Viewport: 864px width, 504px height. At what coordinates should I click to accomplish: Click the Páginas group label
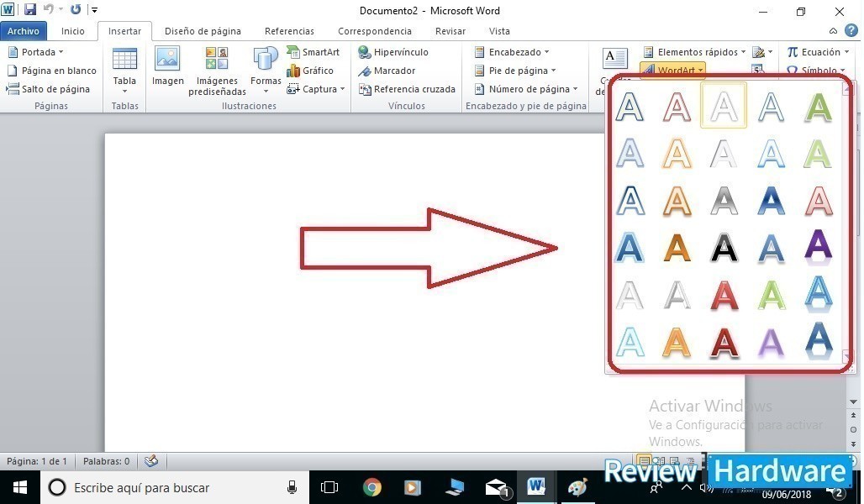tap(51, 106)
